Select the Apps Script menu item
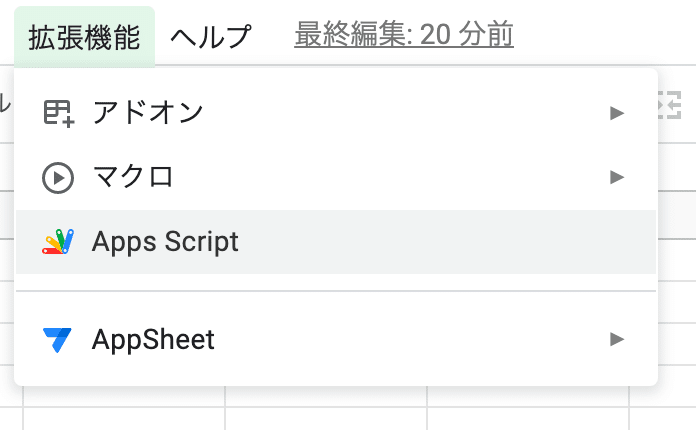 point(165,242)
